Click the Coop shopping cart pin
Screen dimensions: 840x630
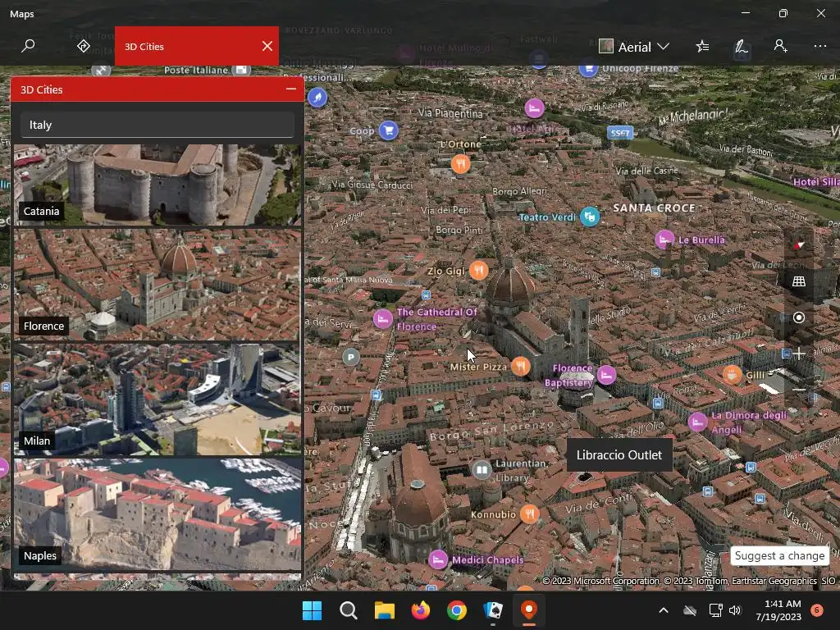pos(388,130)
